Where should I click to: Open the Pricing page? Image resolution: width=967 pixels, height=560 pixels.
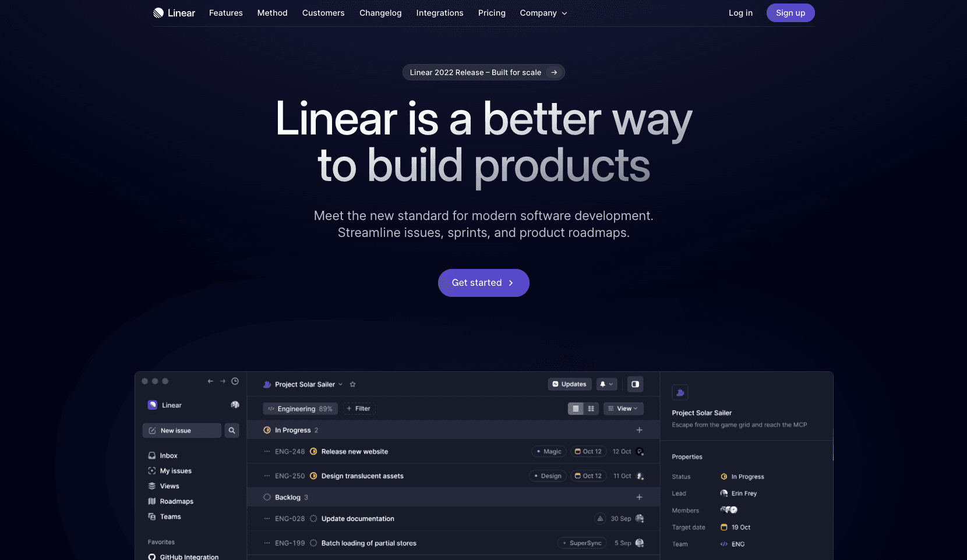pyautogui.click(x=492, y=13)
